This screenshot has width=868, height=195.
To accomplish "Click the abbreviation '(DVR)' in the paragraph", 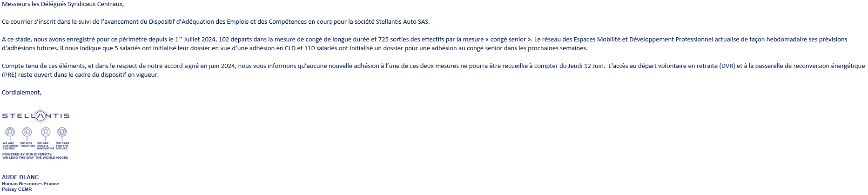I will 727,66.
